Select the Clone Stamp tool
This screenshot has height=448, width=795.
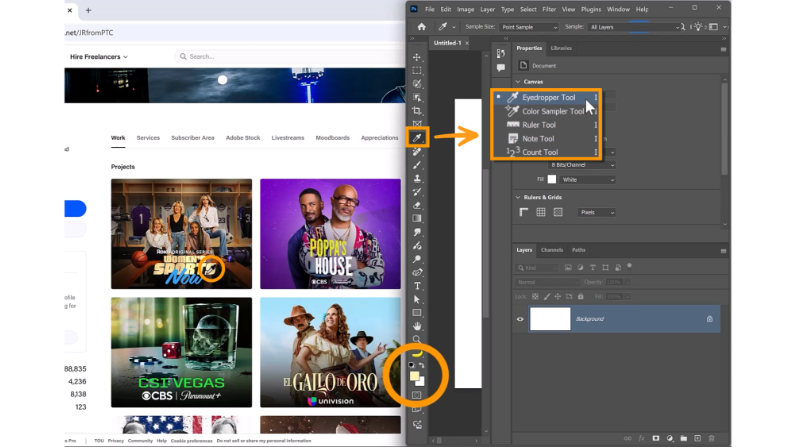pyautogui.click(x=417, y=178)
